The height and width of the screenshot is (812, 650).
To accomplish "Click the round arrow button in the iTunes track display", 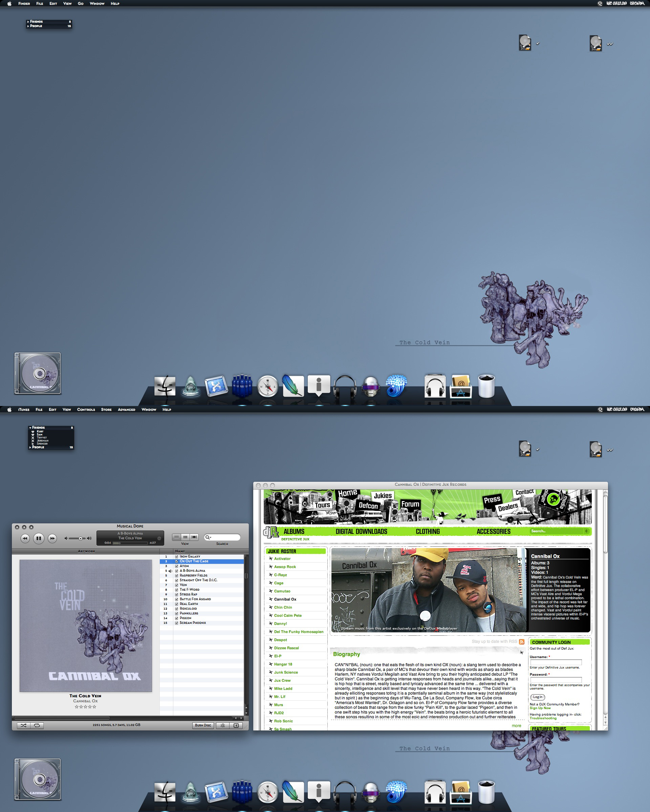I will [x=159, y=538].
